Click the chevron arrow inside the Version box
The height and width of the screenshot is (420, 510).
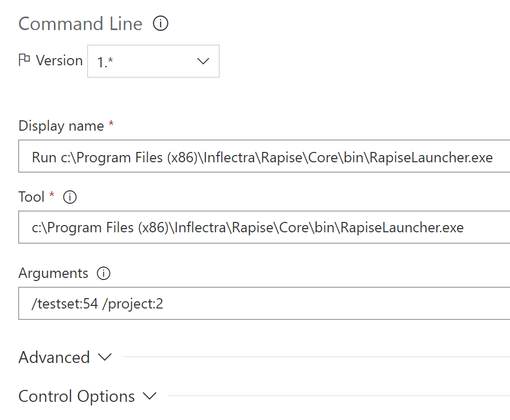click(203, 61)
